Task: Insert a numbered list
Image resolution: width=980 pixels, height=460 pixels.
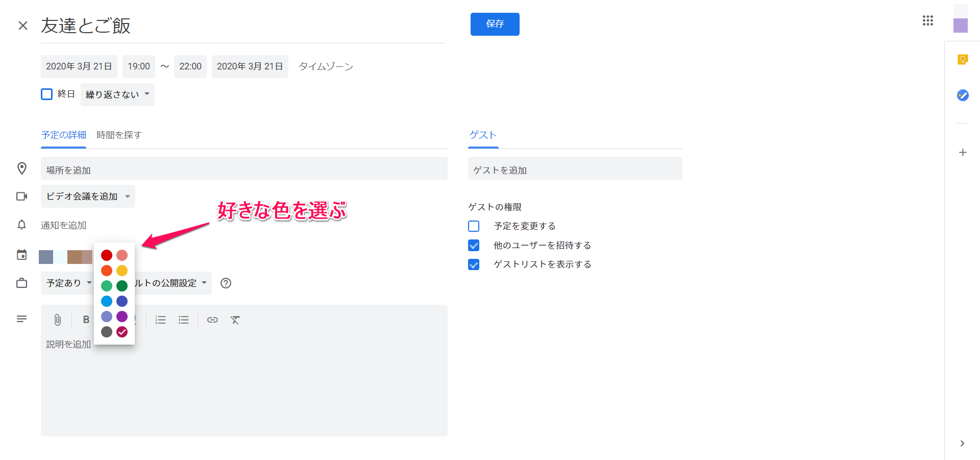Action: 161,320
